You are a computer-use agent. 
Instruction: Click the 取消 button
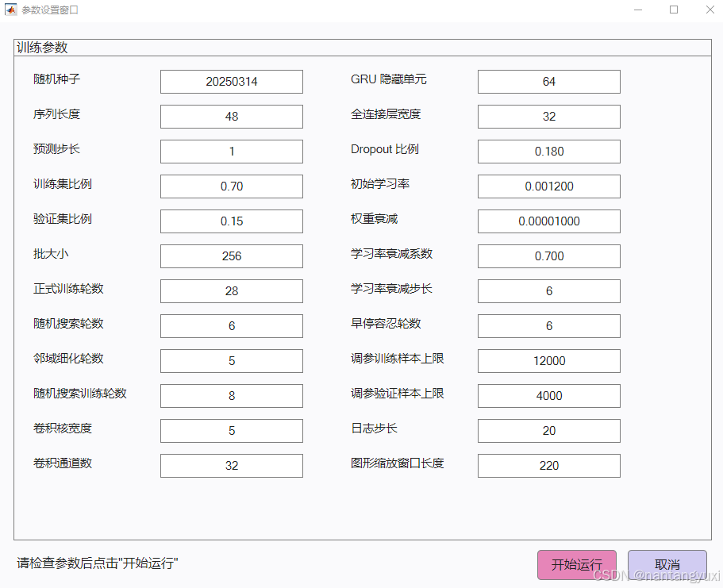[x=667, y=564]
